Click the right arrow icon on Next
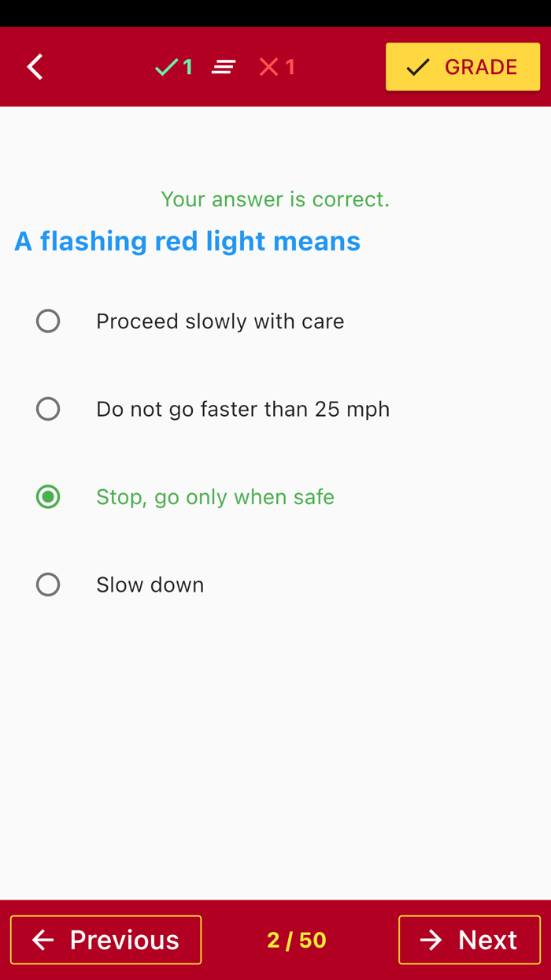 click(x=431, y=939)
